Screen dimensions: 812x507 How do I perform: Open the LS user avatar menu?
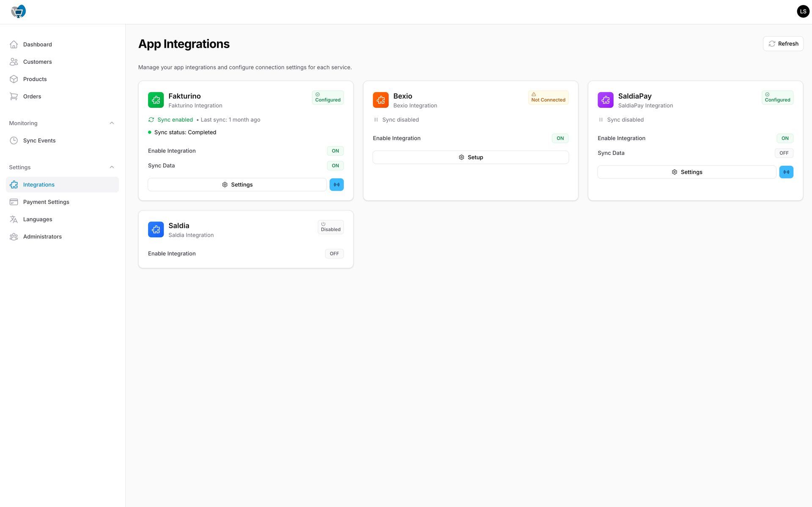coord(802,11)
